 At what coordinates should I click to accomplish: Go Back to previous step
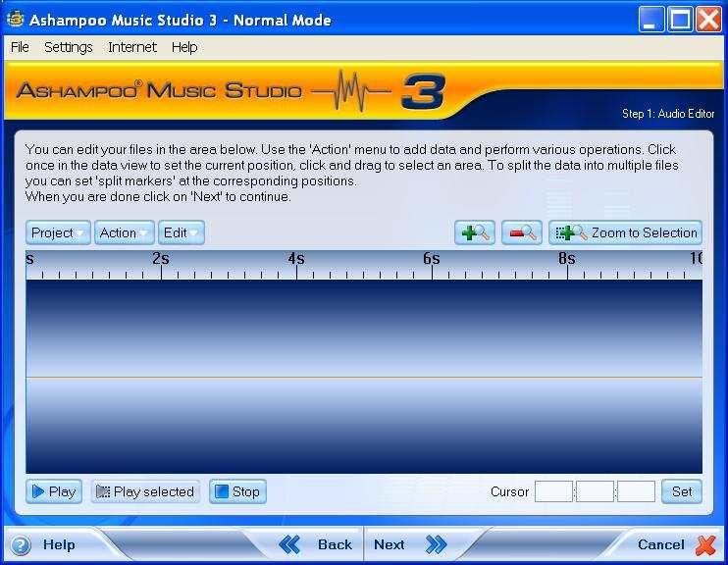pyautogui.click(x=316, y=544)
